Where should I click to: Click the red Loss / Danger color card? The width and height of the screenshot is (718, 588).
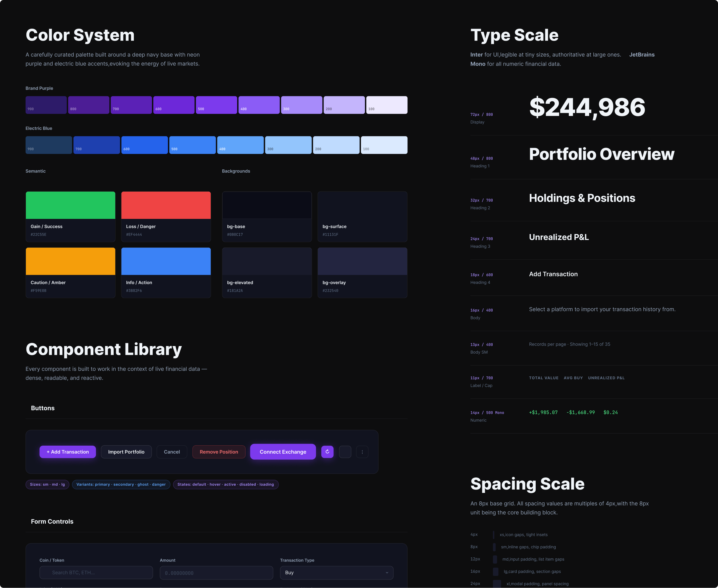point(166,217)
